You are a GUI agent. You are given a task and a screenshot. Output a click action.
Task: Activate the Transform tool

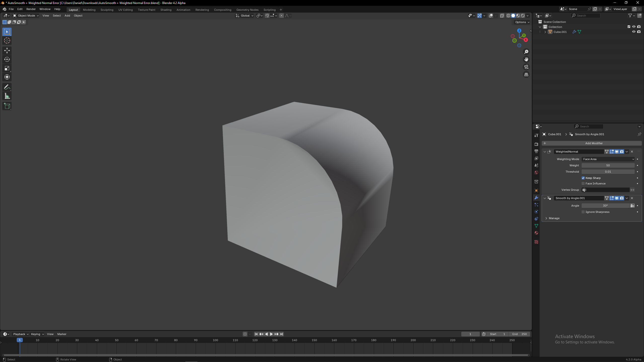pos(7,77)
